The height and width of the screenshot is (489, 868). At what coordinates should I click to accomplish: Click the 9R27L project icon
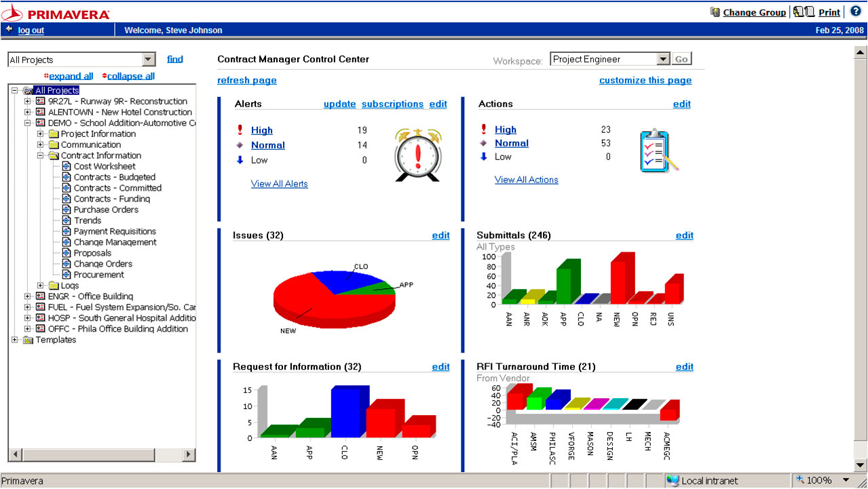(41, 101)
